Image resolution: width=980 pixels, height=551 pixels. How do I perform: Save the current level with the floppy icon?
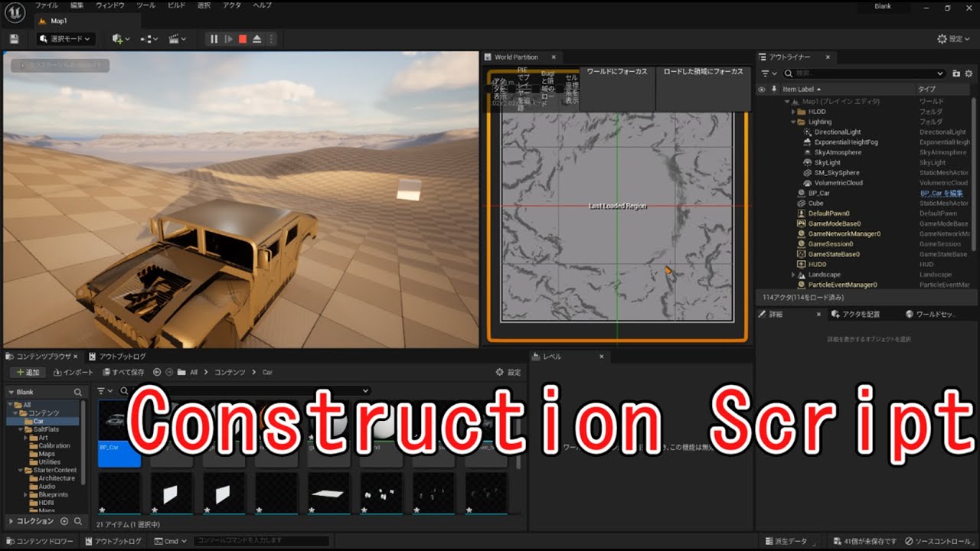pos(14,38)
